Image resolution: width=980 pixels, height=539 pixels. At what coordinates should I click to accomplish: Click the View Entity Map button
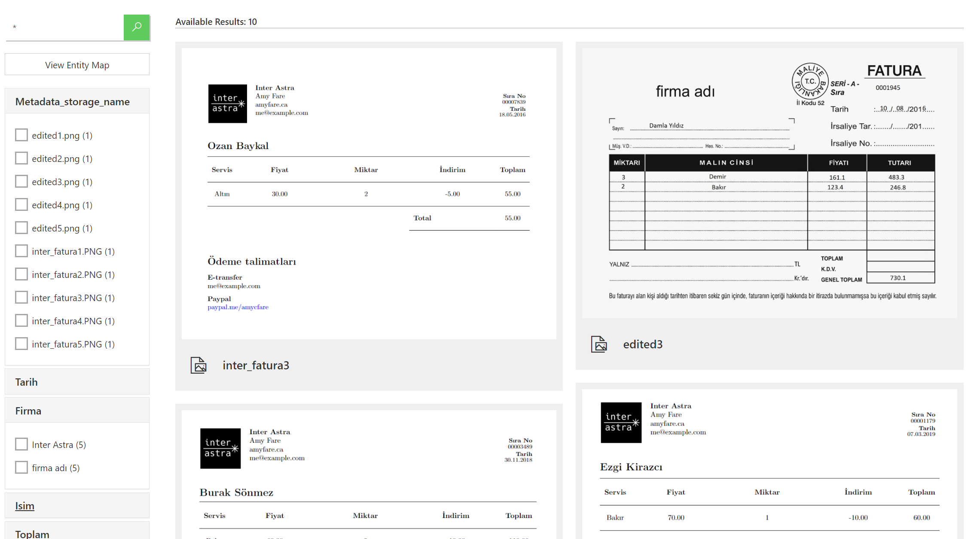tap(77, 64)
